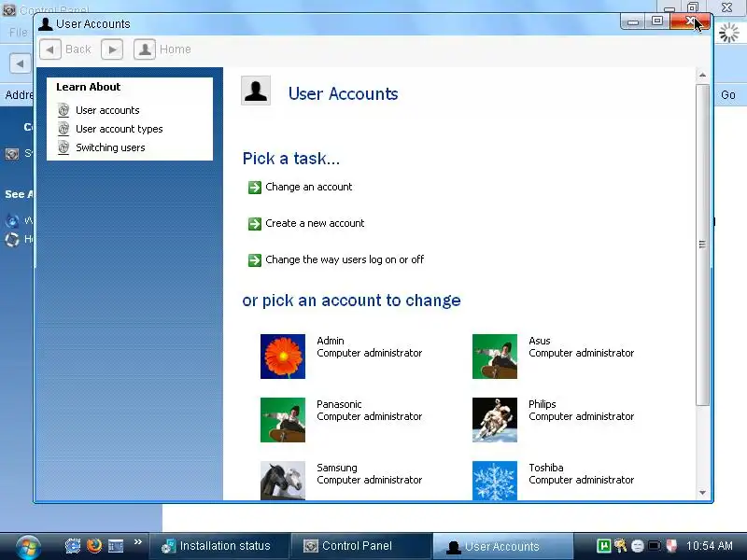Image resolution: width=747 pixels, height=560 pixels.
Task: Click Go button in Control Panel window
Action: 728,95
